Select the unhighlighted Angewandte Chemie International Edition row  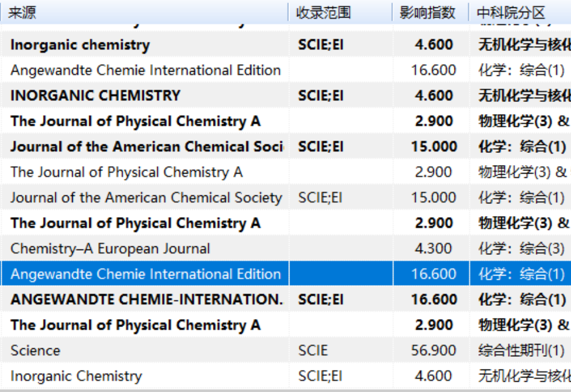click(x=146, y=70)
